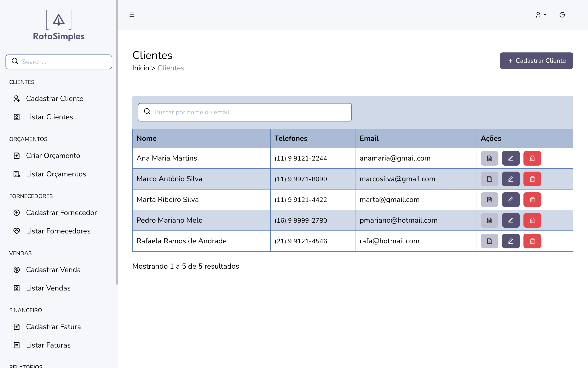The height and width of the screenshot is (368, 588).
Task: Edit Marta Ribeiro Silva record
Action: coord(511,200)
